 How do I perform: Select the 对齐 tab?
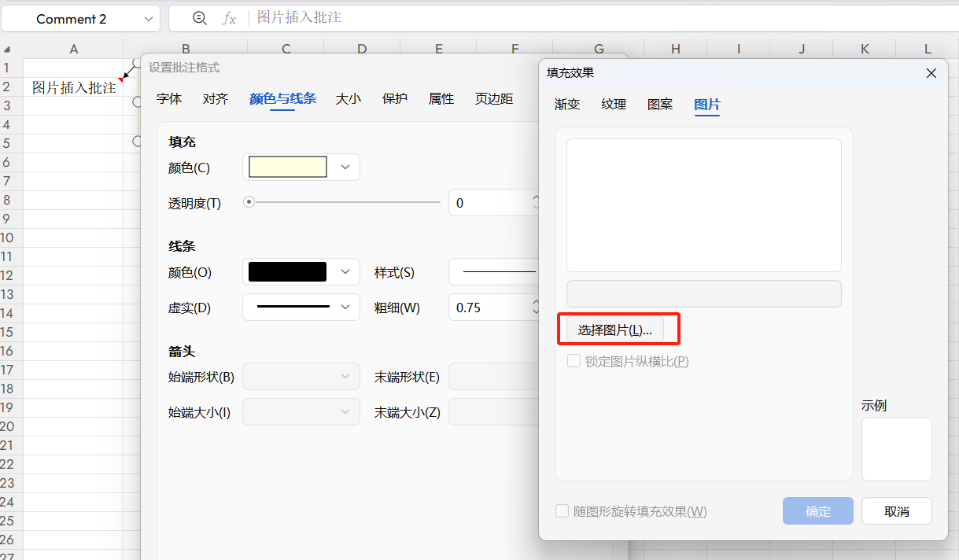pos(215,98)
